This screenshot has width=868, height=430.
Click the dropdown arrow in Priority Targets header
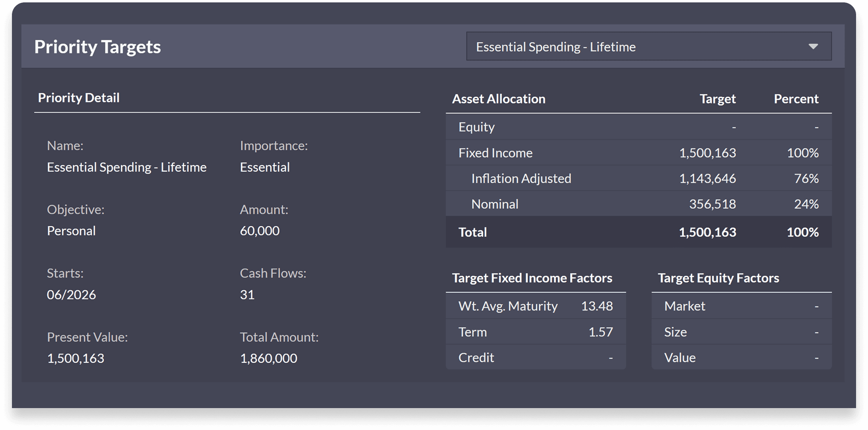pyautogui.click(x=813, y=47)
